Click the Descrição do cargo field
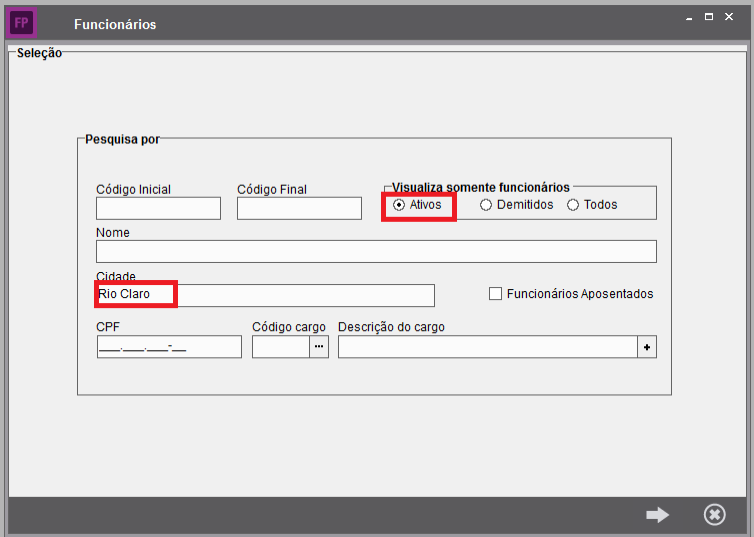Viewport: 754px width, 537px height. click(x=488, y=346)
